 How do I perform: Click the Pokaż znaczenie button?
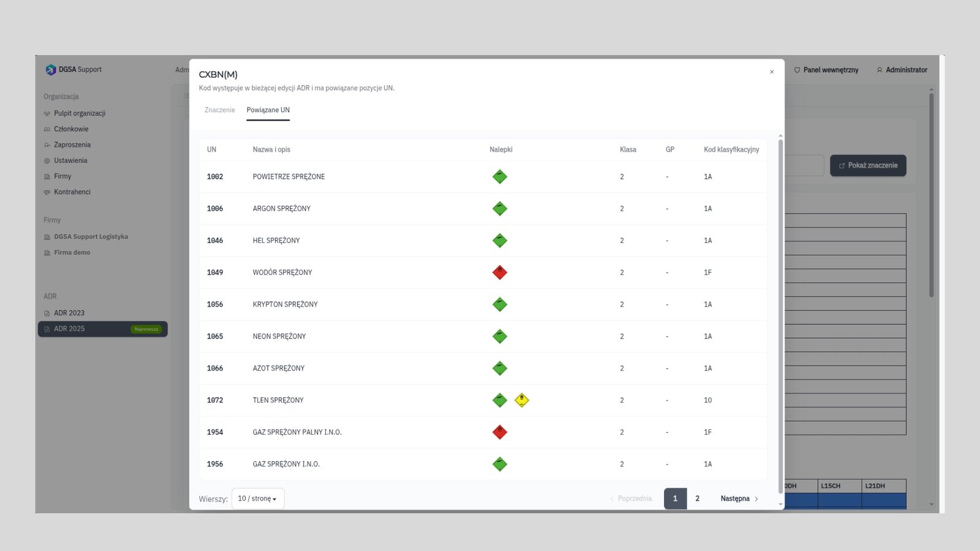pyautogui.click(x=868, y=165)
